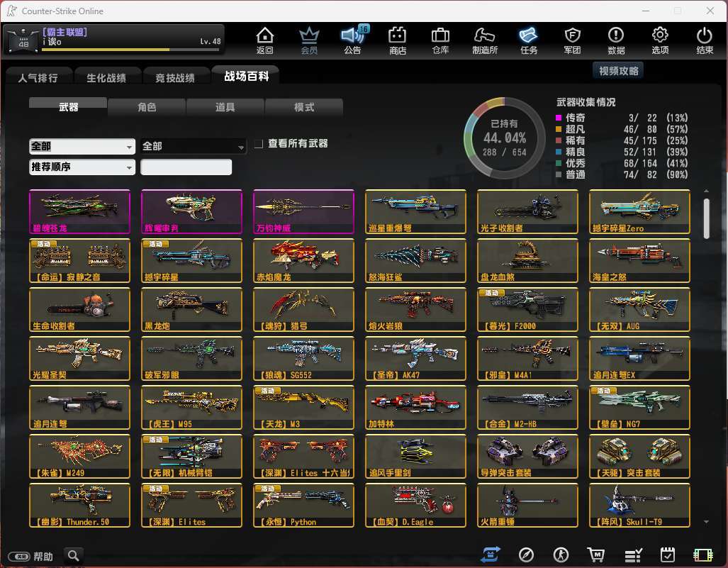Screen dimensions: 728x568
Task: Click the bottom checklist icon
Action: pos(632,555)
